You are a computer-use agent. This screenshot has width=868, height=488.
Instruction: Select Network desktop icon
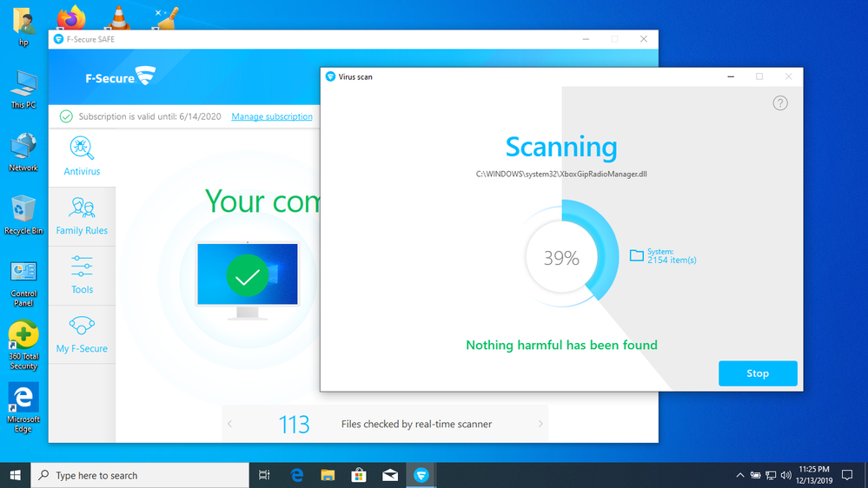coord(23,152)
